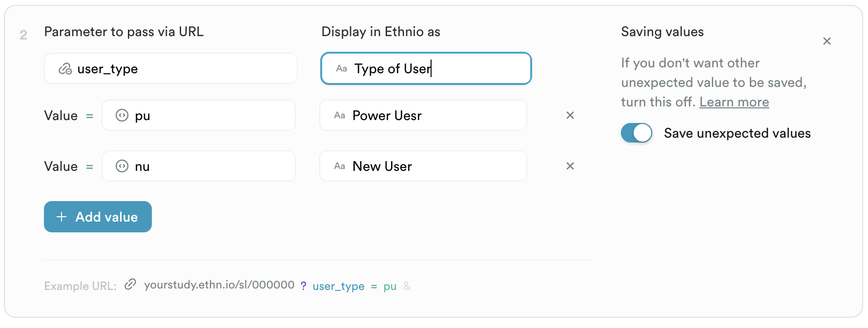The width and height of the screenshot is (868, 328).
Task: Open the Learn more link
Action: coord(734,102)
